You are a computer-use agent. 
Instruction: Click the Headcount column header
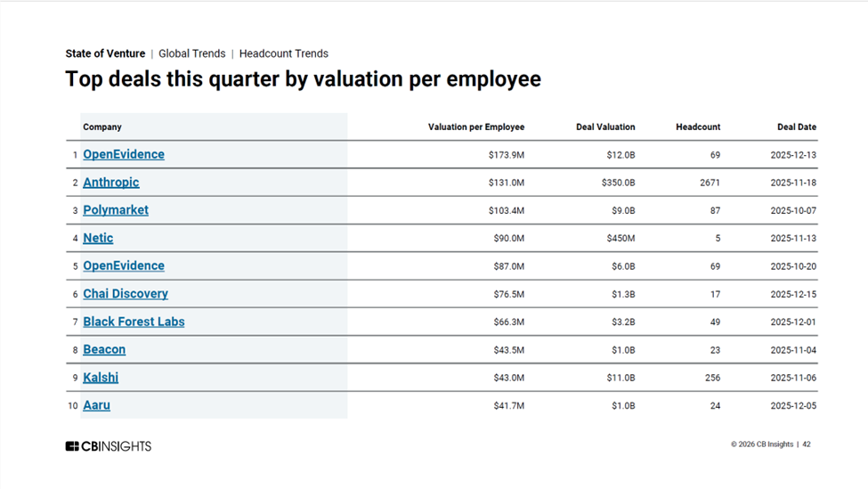698,127
